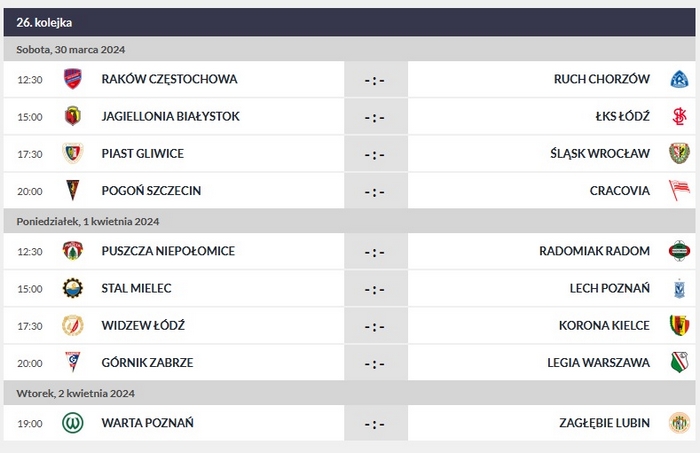Click the Ruch Chorzów club crest
Image resolution: width=700 pixels, height=453 pixels.
pyautogui.click(x=679, y=79)
